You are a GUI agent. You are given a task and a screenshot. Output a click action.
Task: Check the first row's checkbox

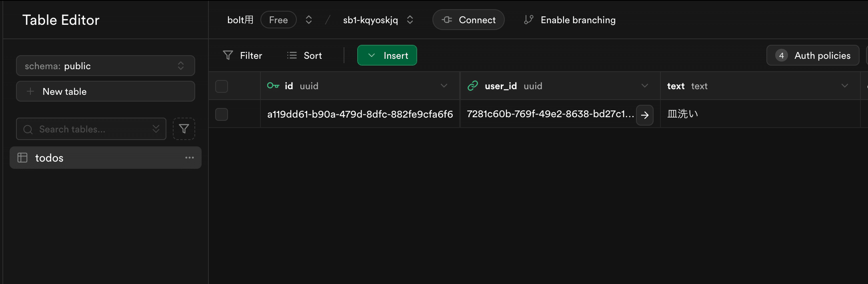pos(222,114)
